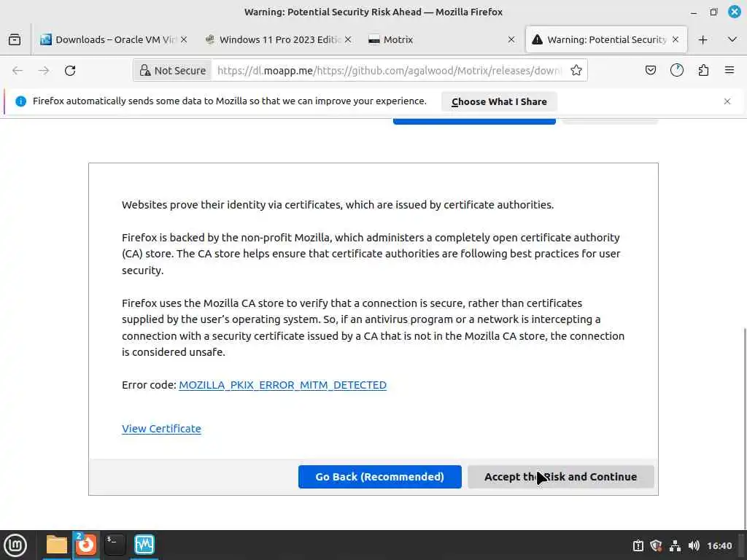Switch to the Motrix tab
747x560 pixels.
coord(441,39)
